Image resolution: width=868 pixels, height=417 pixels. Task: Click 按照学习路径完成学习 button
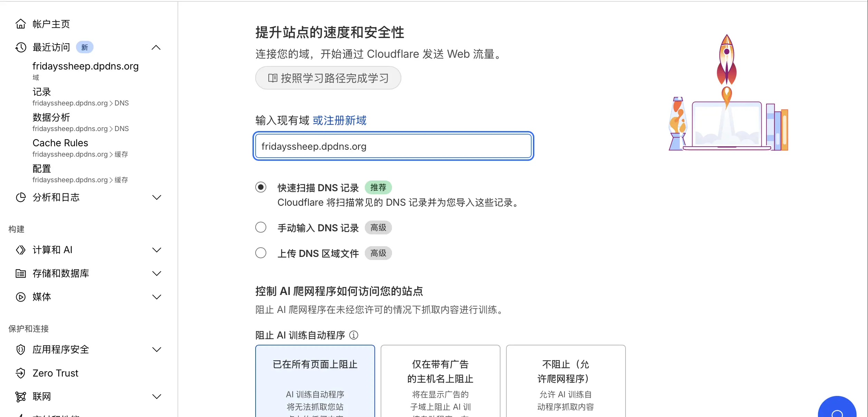click(x=328, y=78)
